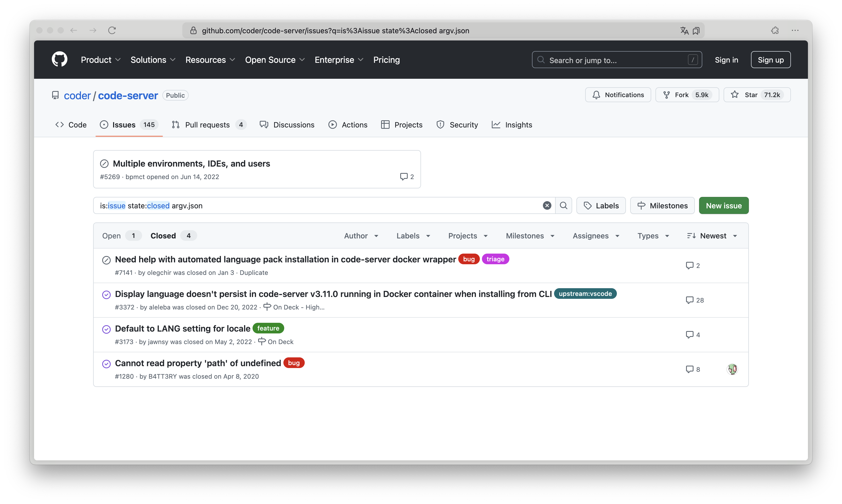This screenshot has height=504, width=842.
Task: Click the upstream:vscode label
Action: (585, 294)
